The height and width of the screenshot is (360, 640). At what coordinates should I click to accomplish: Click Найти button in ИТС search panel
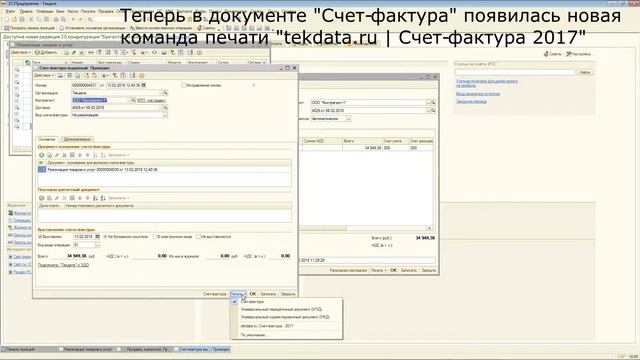[584, 72]
